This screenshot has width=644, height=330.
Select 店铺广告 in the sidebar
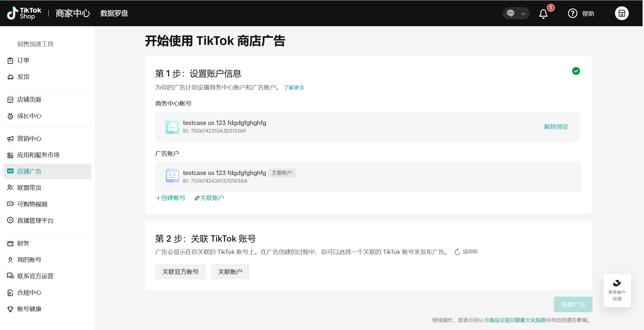point(29,171)
